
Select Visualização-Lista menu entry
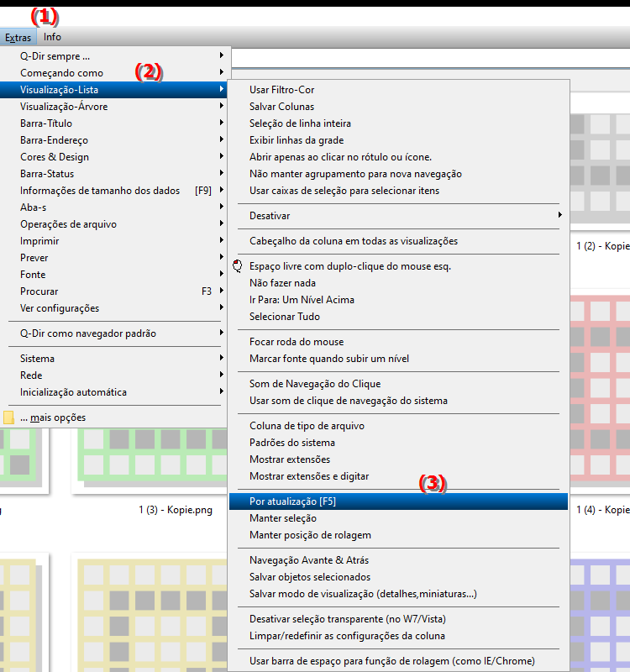pos(113,90)
